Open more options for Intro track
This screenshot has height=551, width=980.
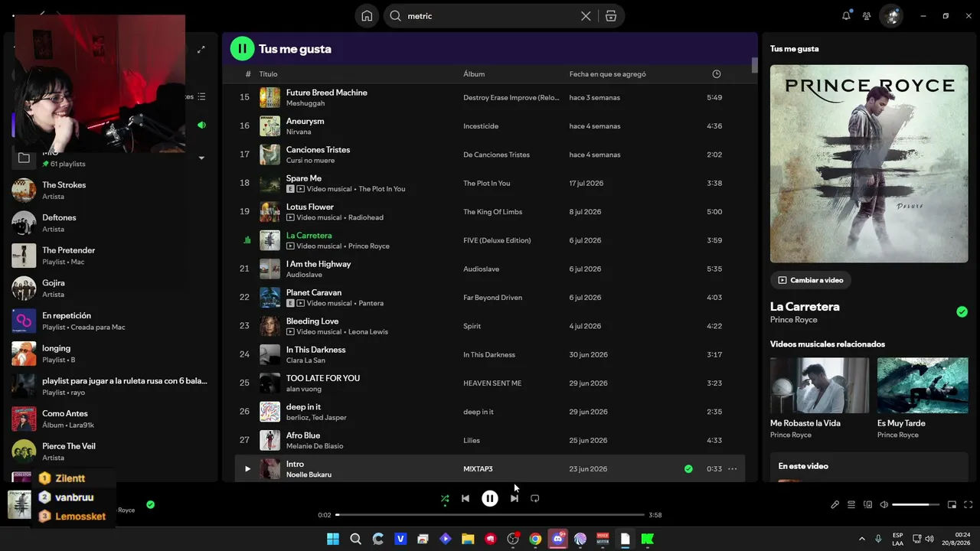point(733,469)
